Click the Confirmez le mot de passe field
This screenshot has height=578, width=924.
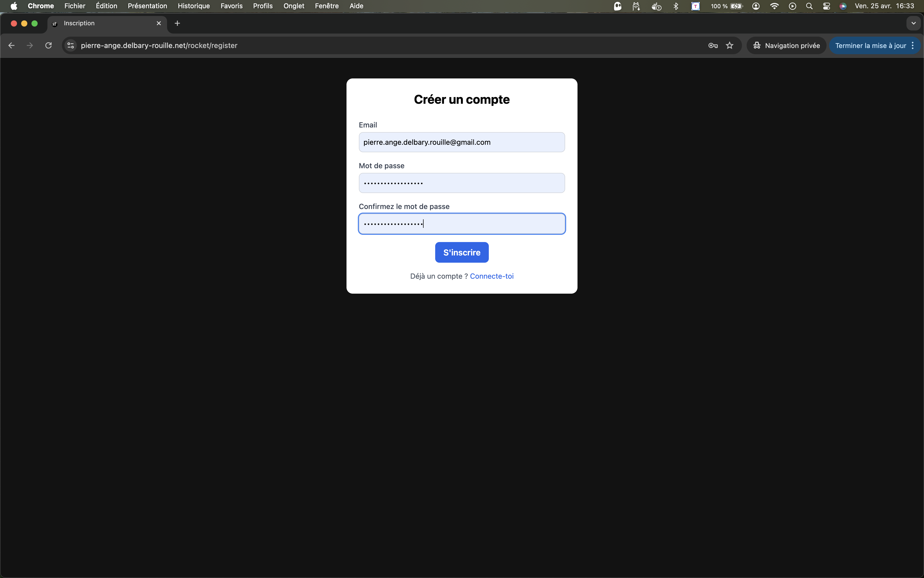click(x=462, y=224)
